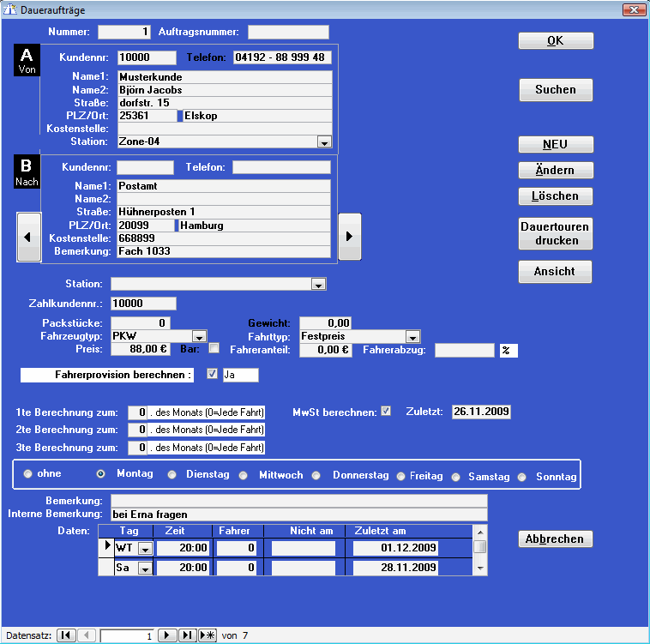
Task: Open the Fahrttyp Festpreis dropdown
Action: click(x=412, y=336)
